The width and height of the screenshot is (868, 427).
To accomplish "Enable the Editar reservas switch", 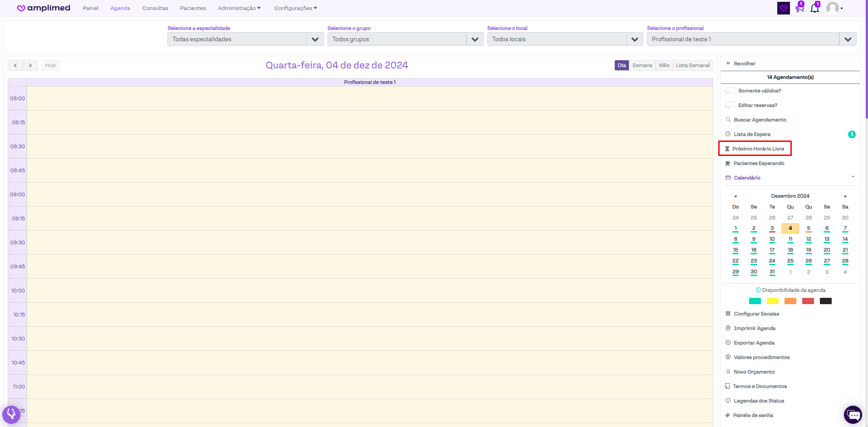I will 730,105.
